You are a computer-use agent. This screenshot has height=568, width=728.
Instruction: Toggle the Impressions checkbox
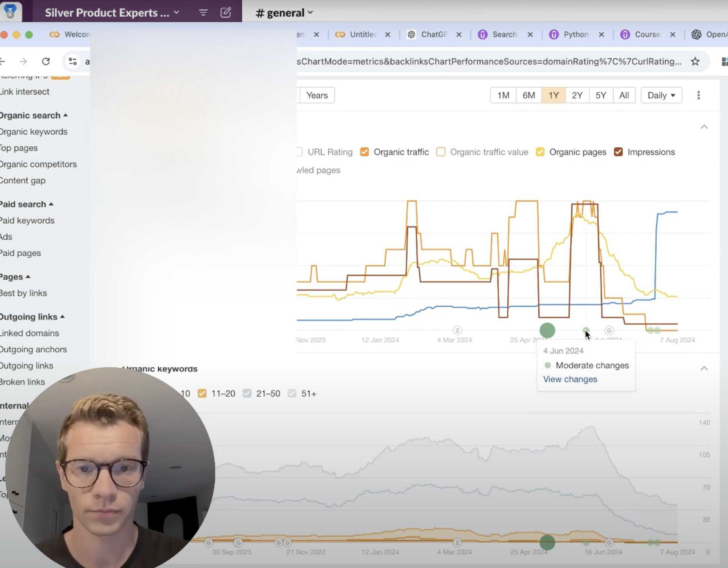point(618,152)
